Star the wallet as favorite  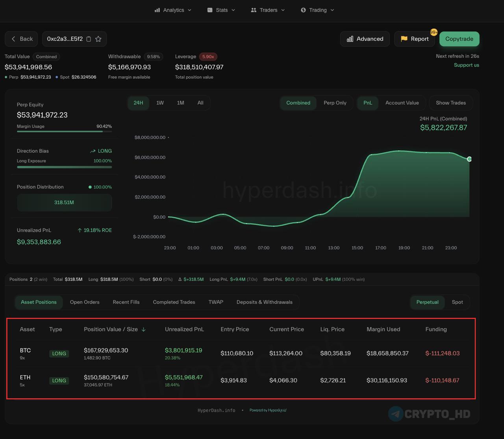tap(98, 39)
